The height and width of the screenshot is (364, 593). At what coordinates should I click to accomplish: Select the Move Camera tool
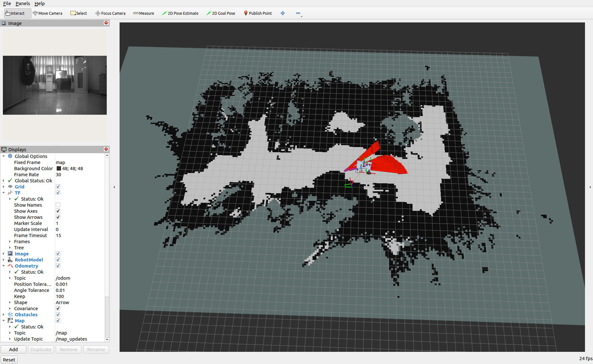[47, 13]
